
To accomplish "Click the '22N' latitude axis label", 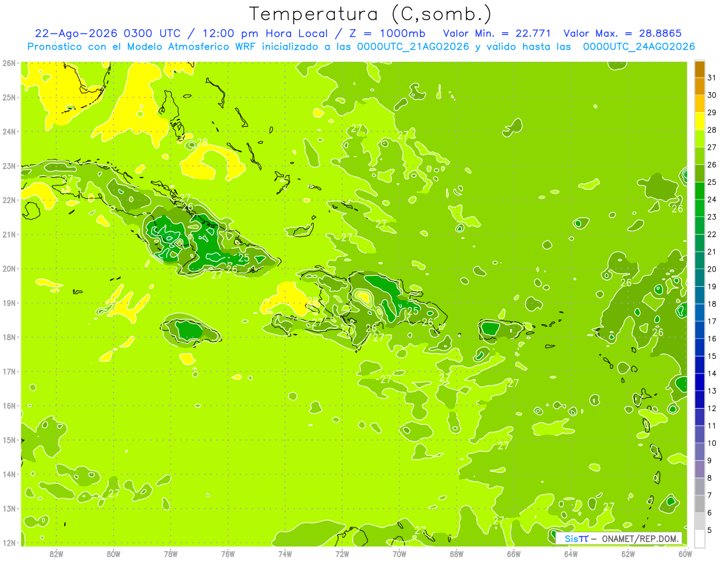I will click(8, 200).
